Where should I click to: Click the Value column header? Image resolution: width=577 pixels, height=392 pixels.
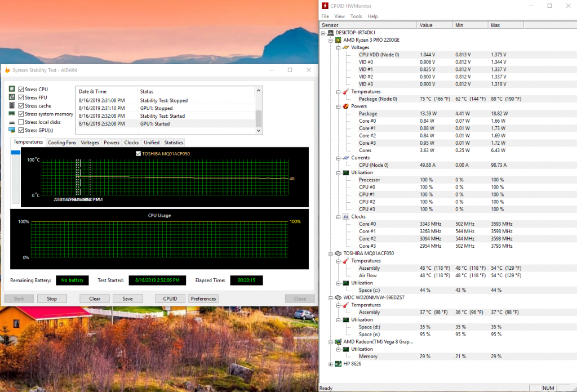(x=434, y=25)
